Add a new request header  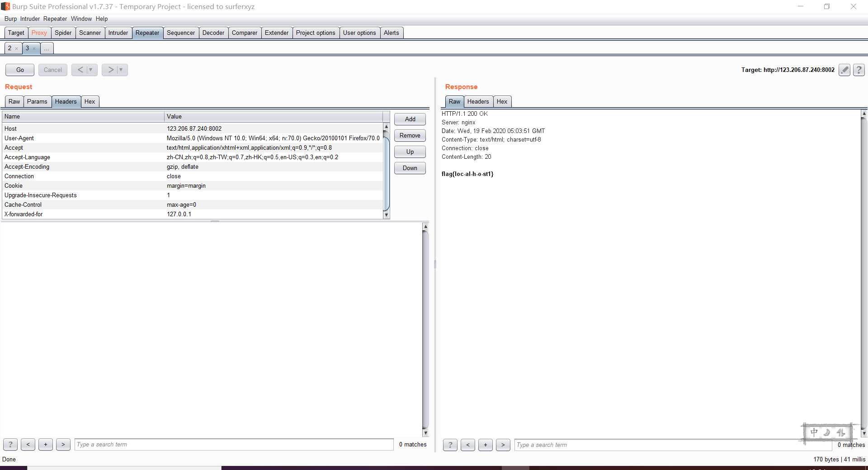pos(410,119)
